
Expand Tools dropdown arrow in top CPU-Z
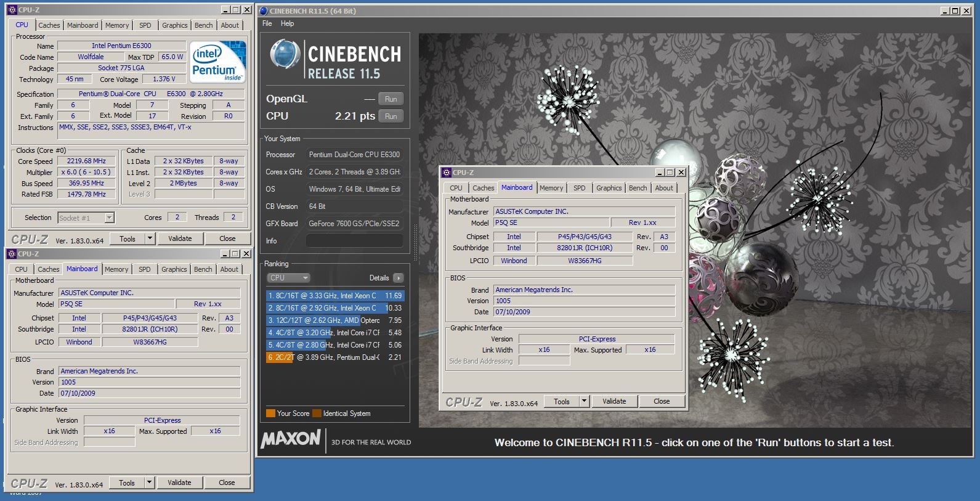click(x=150, y=238)
